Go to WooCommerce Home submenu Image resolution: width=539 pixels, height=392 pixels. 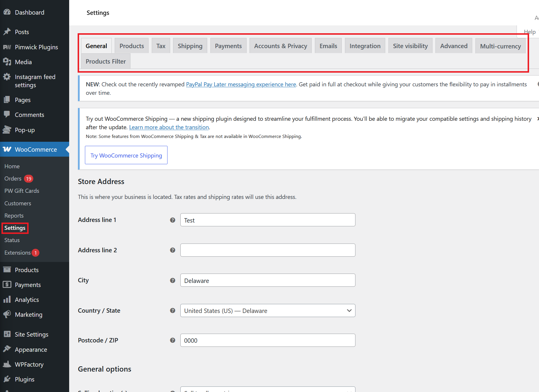click(12, 166)
